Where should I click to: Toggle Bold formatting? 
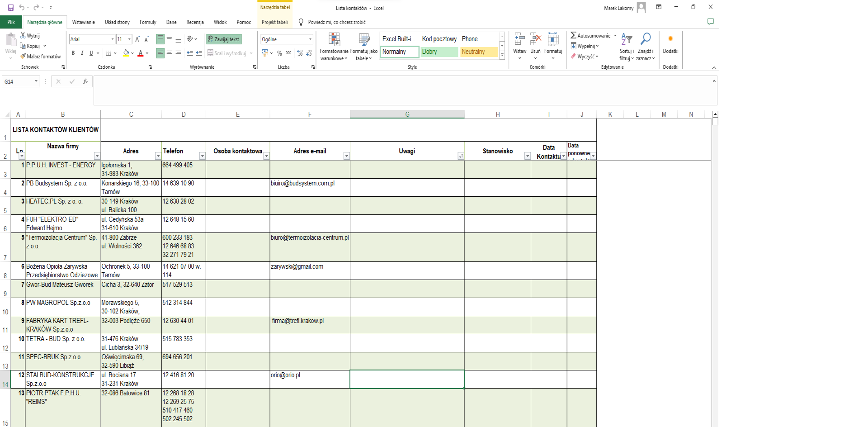pos(73,53)
